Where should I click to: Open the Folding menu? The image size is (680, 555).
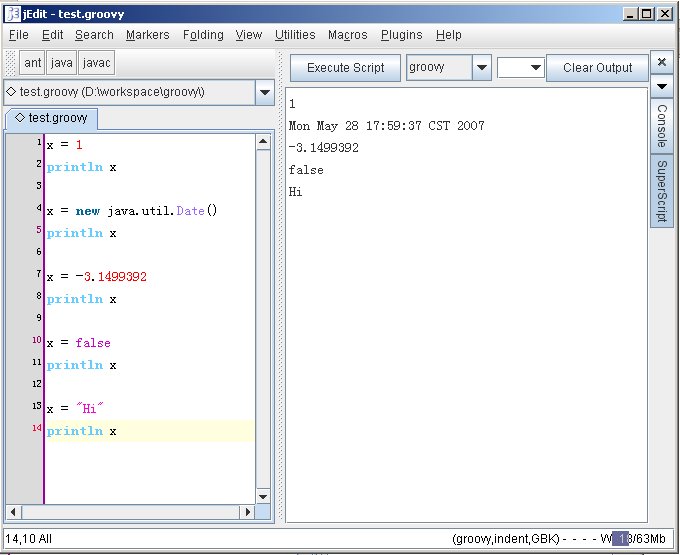pyautogui.click(x=203, y=35)
